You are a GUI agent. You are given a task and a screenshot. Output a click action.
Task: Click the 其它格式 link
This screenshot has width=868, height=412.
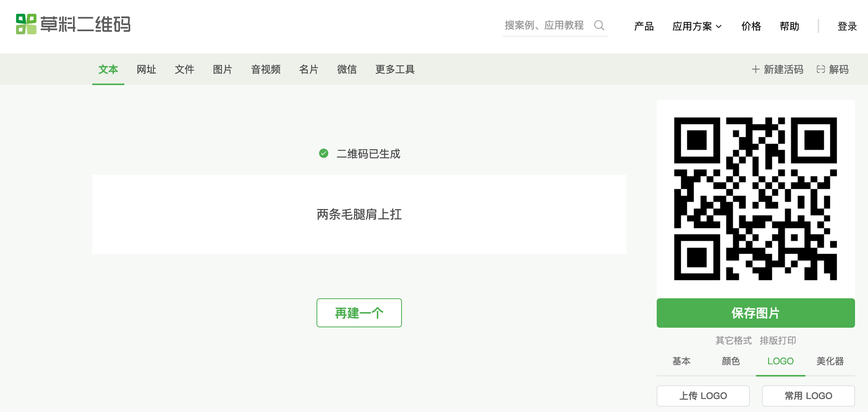(733, 340)
